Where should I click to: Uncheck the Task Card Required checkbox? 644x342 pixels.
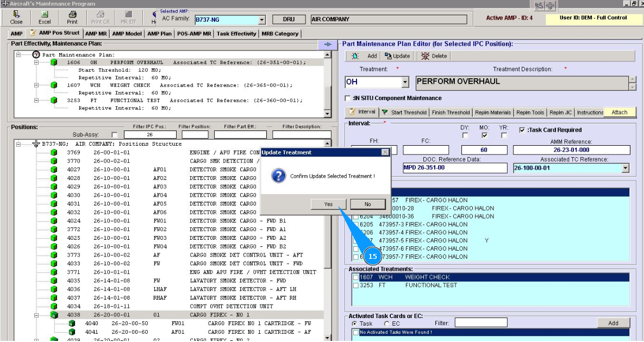[x=522, y=130]
